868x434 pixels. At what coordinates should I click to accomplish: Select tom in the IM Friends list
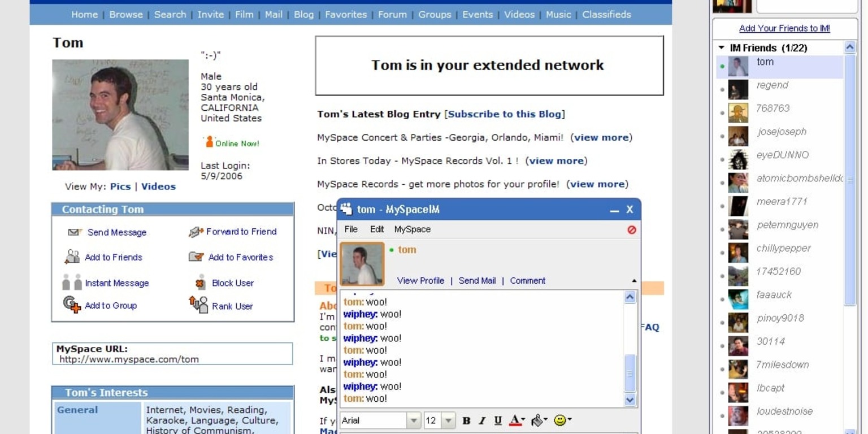point(780,67)
